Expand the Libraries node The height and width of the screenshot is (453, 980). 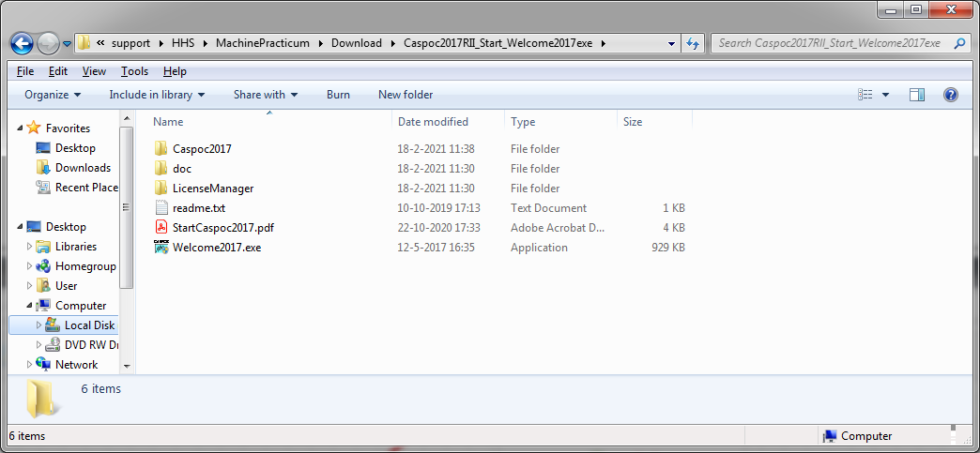[29, 246]
